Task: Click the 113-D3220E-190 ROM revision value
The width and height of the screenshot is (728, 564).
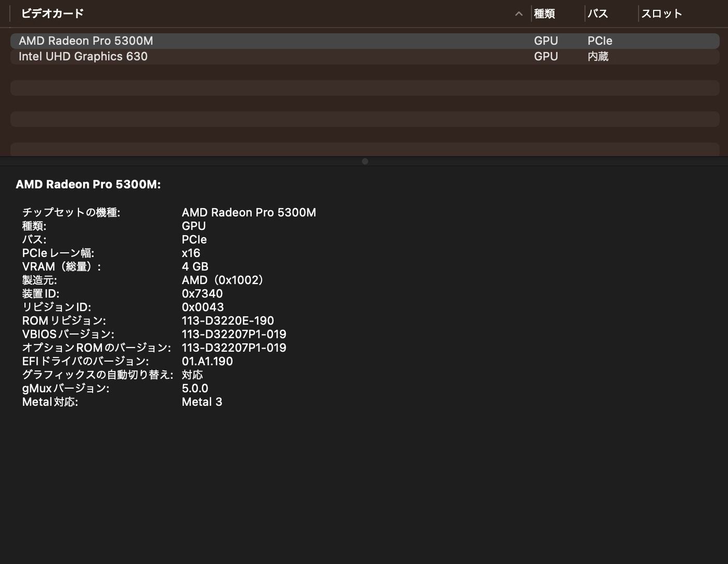Action: tap(228, 321)
